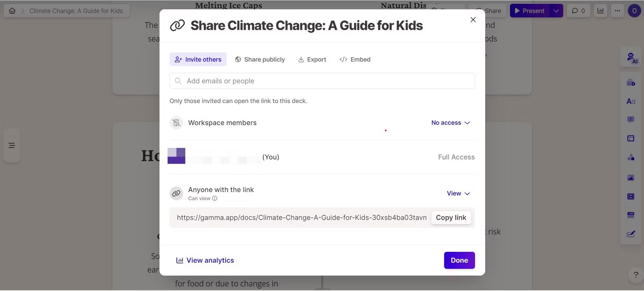Click the help question mark icon

coord(636,275)
